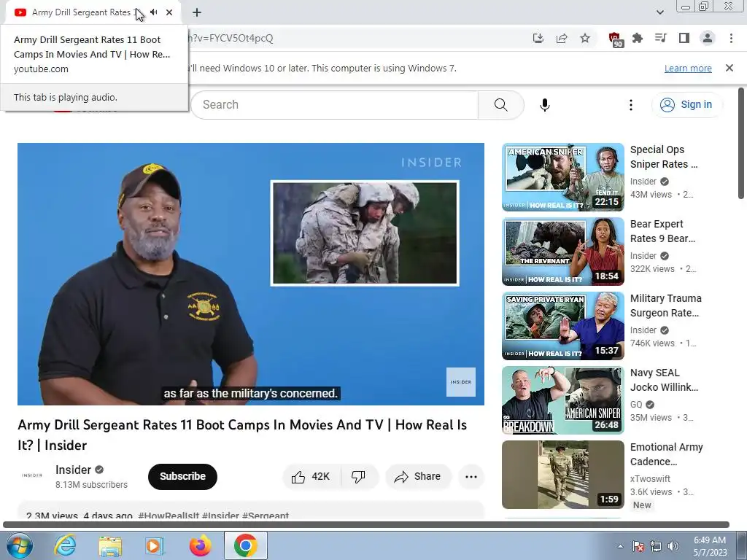Search with your voice microphone
747x560 pixels.
[x=544, y=105]
